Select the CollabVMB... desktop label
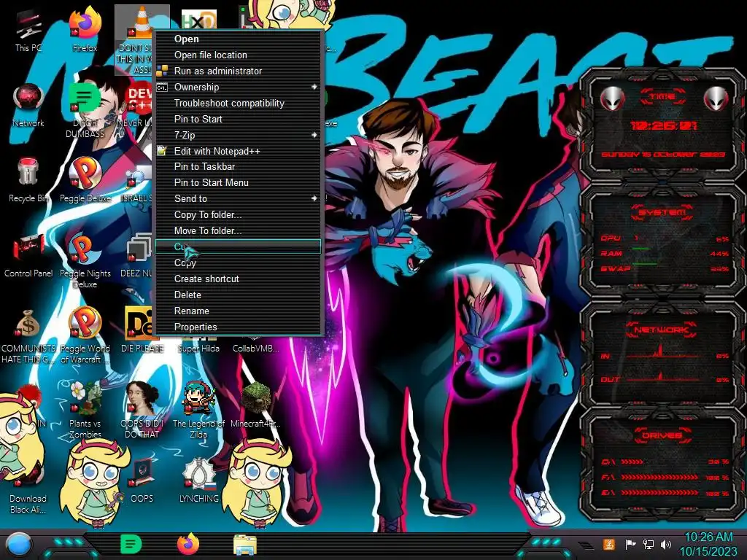 click(255, 349)
